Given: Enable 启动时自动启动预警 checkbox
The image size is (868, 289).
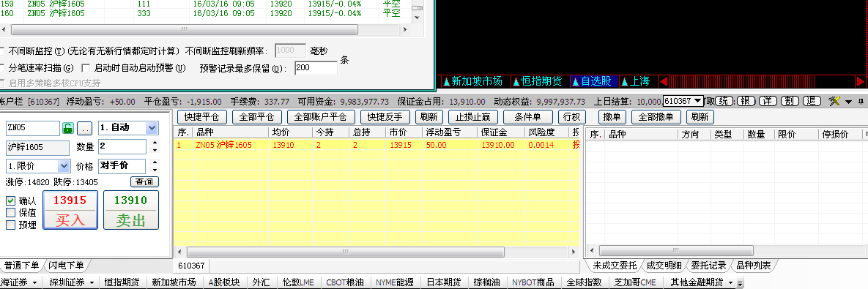Looking at the screenshot, I should coord(85,69).
